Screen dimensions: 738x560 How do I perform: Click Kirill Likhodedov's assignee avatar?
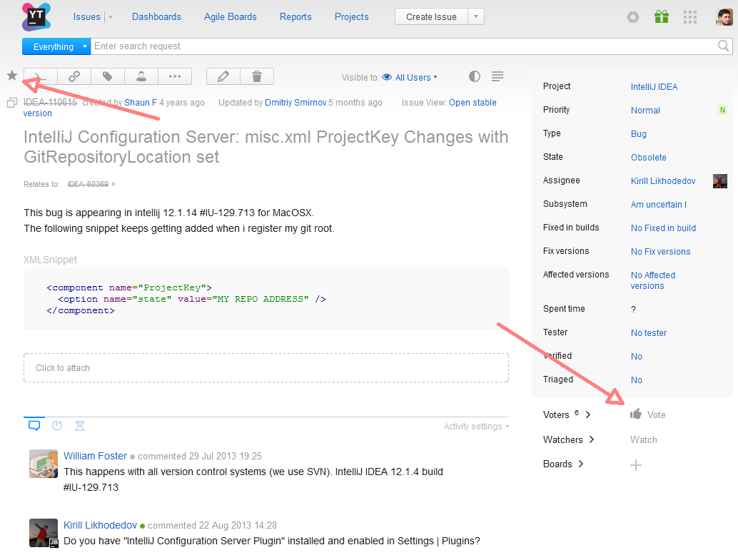click(720, 181)
